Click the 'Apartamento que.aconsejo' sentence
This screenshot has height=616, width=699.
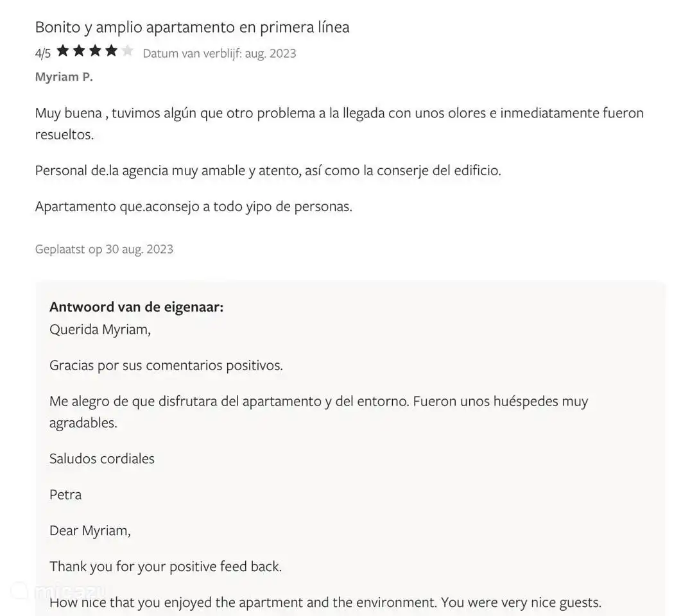click(x=193, y=207)
